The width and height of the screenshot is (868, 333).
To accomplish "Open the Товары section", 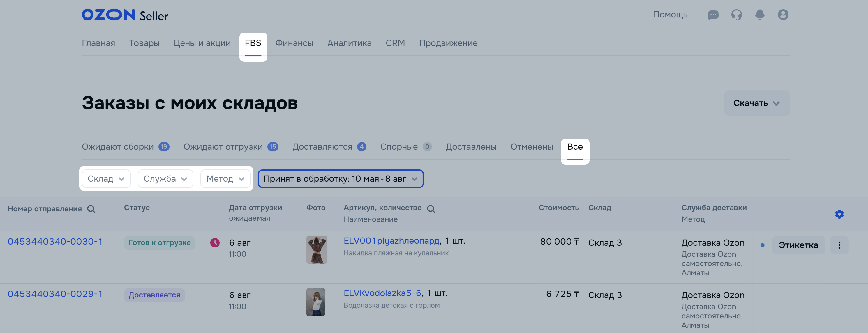I will point(144,43).
